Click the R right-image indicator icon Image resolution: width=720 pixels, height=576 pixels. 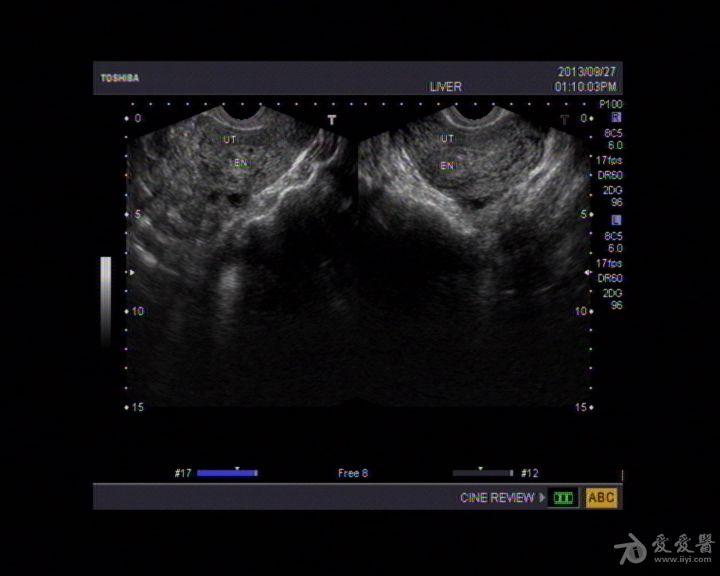pos(616,117)
